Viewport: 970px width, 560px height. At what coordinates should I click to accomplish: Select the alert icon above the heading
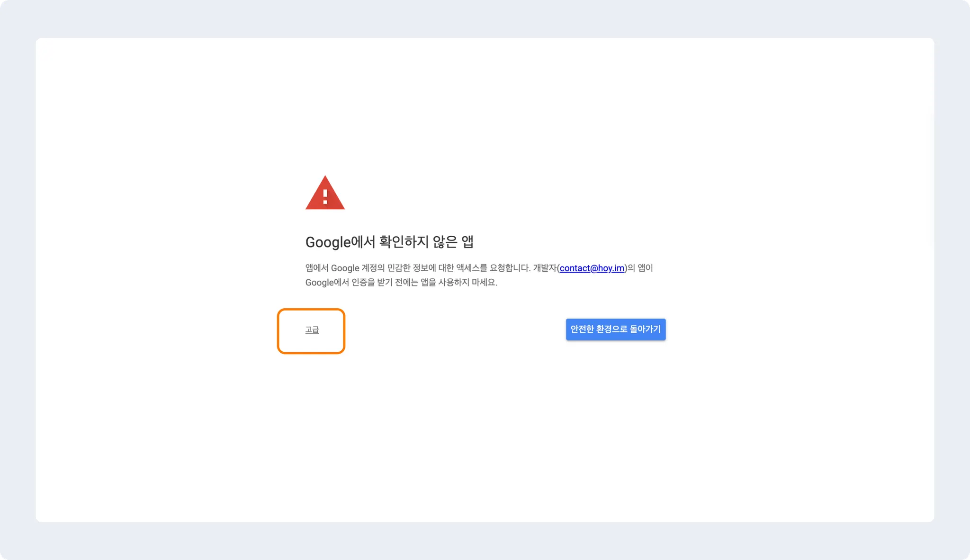pos(325,193)
